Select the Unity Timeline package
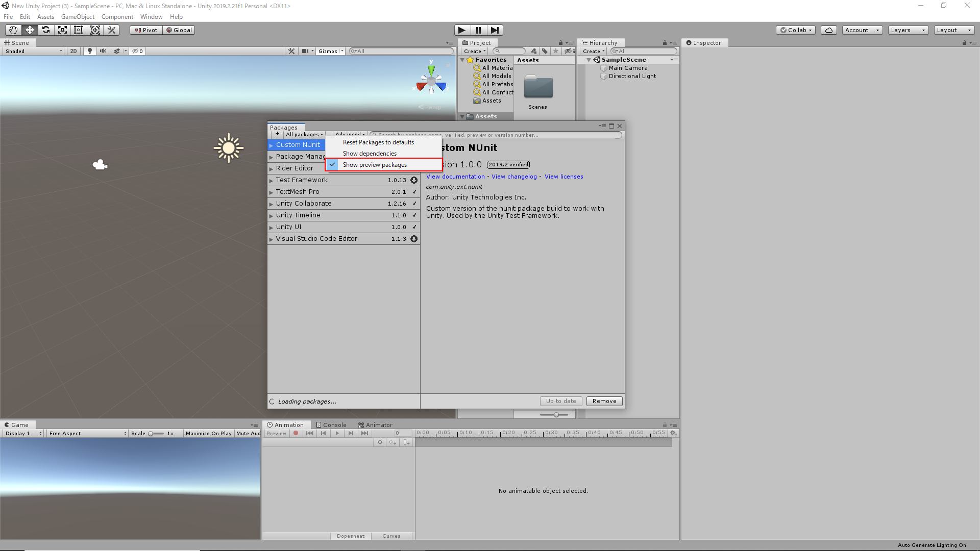 point(344,215)
